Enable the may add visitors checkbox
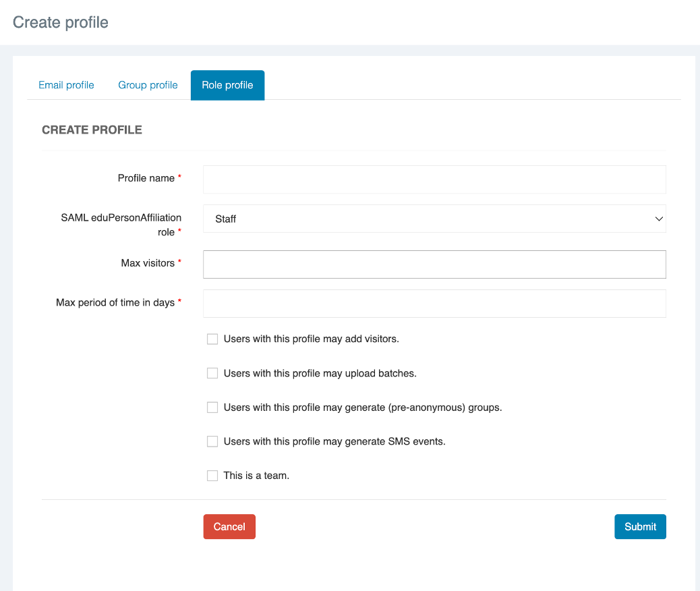 point(212,339)
